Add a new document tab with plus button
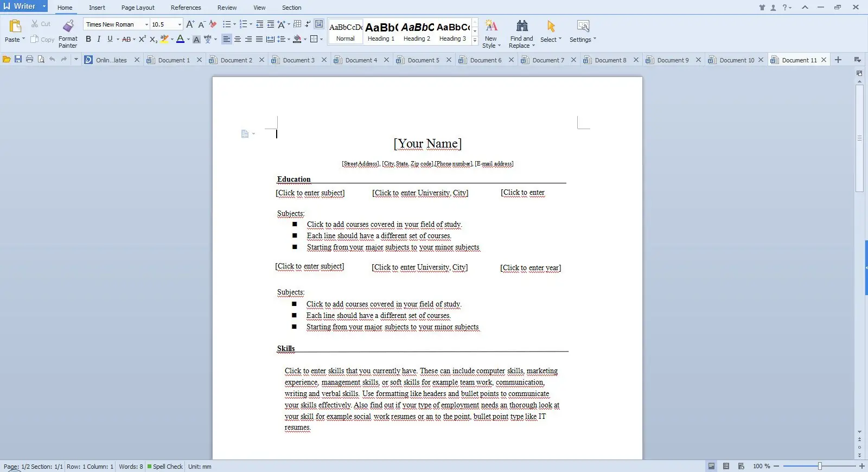This screenshot has height=472, width=868. 838,60
